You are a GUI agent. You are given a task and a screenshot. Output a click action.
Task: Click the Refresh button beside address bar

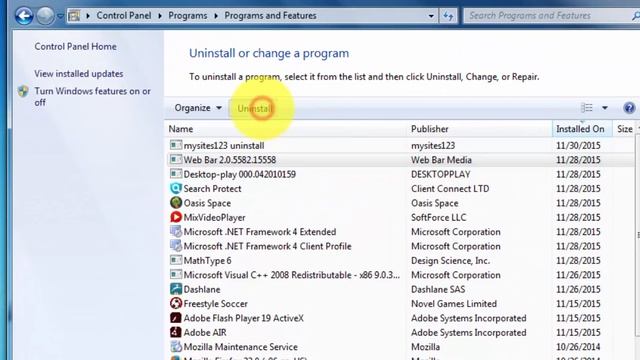click(448, 16)
